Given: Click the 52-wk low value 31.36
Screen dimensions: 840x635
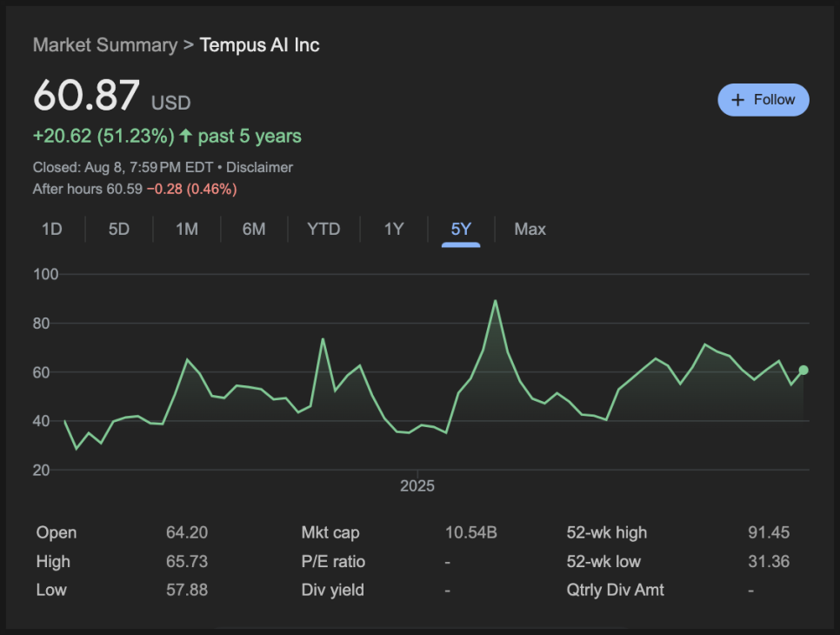Looking at the screenshot, I should point(769,562).
